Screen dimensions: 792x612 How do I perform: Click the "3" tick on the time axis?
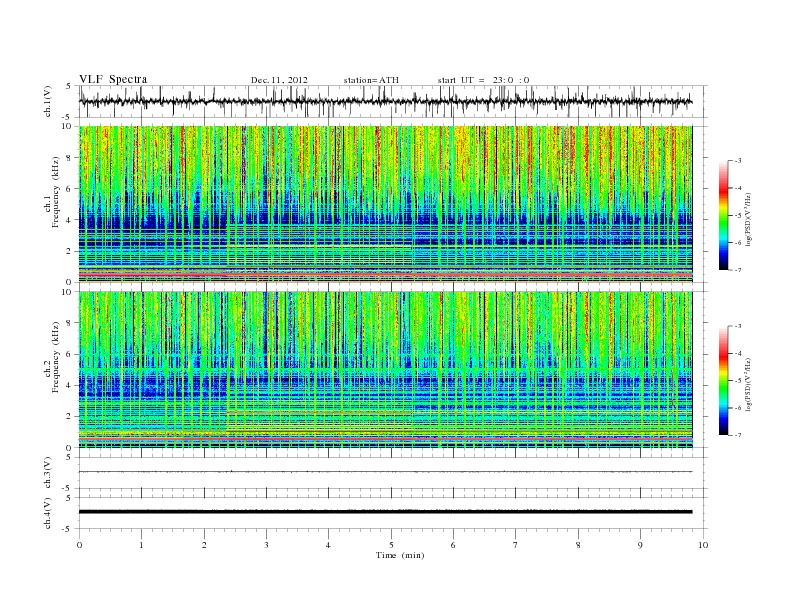266,545
